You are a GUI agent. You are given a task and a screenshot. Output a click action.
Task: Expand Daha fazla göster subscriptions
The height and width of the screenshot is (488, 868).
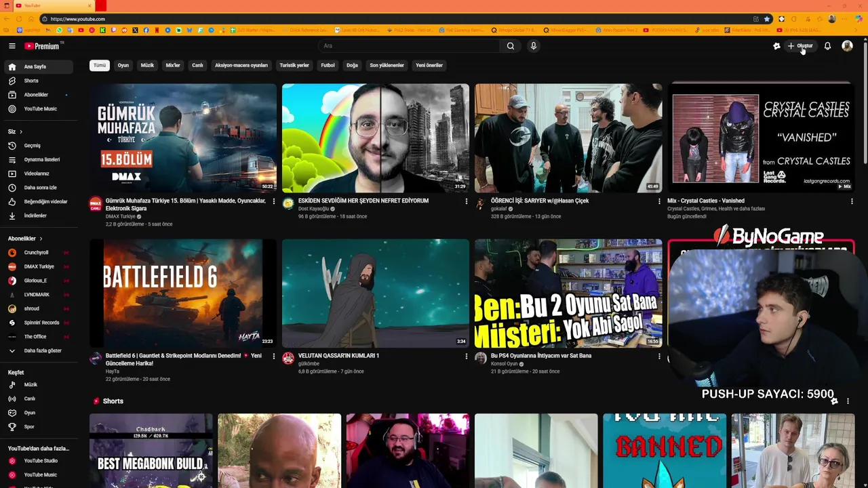coord(39,350)
